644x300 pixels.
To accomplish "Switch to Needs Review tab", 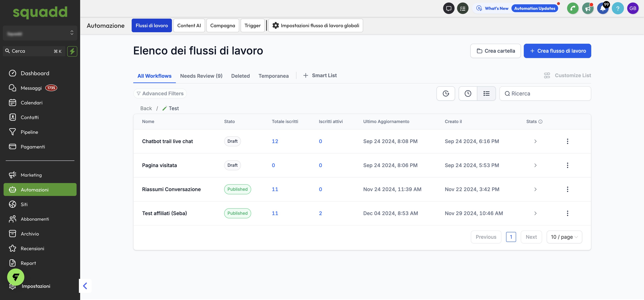I will (x=201, y=76).
